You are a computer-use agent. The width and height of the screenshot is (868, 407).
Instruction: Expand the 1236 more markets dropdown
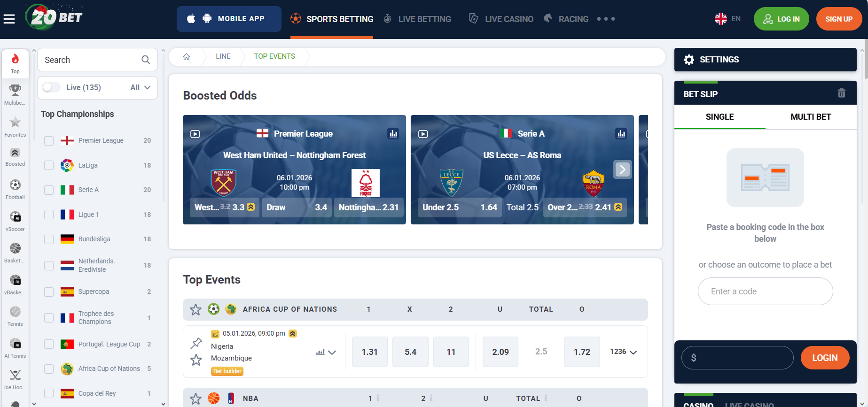[x=623, y=352]
